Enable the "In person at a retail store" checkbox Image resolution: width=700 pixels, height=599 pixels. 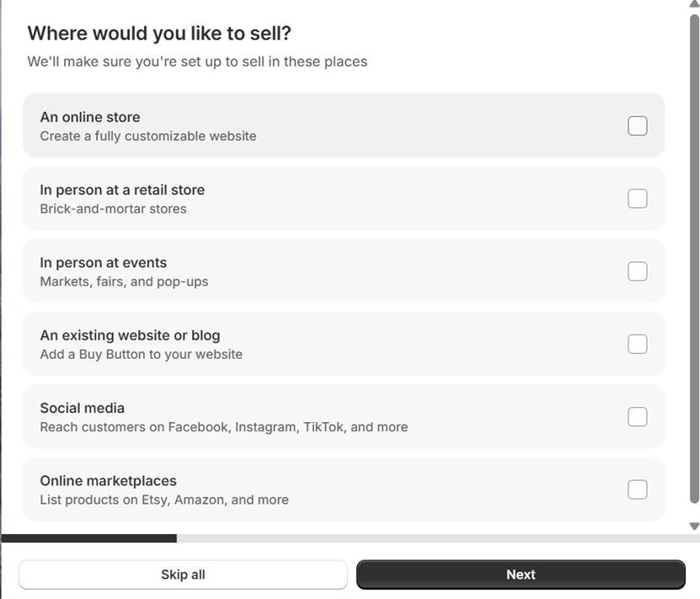[x=638, y=197]
